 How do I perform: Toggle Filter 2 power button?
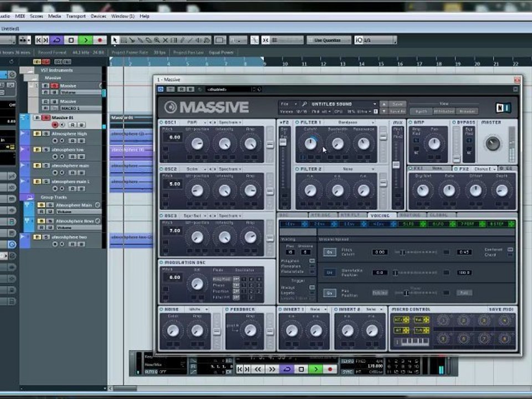(297, 169)
